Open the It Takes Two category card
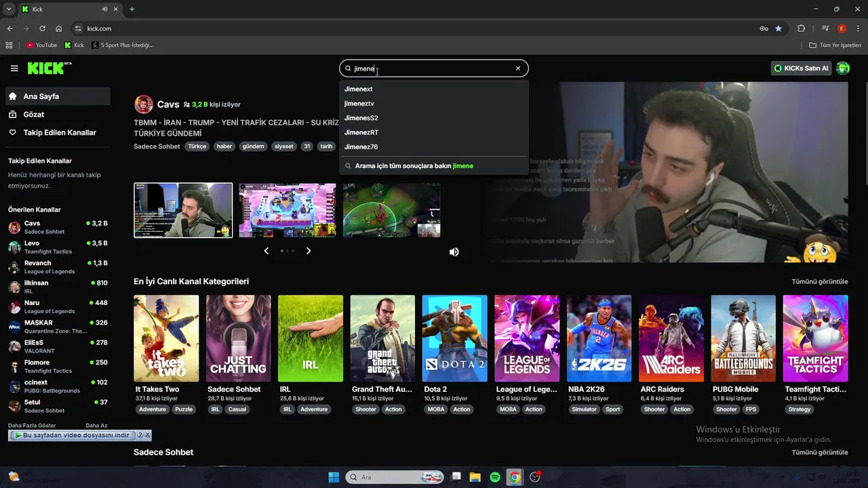The height and width of the screenshot is (488, 868). coord(166,338)
